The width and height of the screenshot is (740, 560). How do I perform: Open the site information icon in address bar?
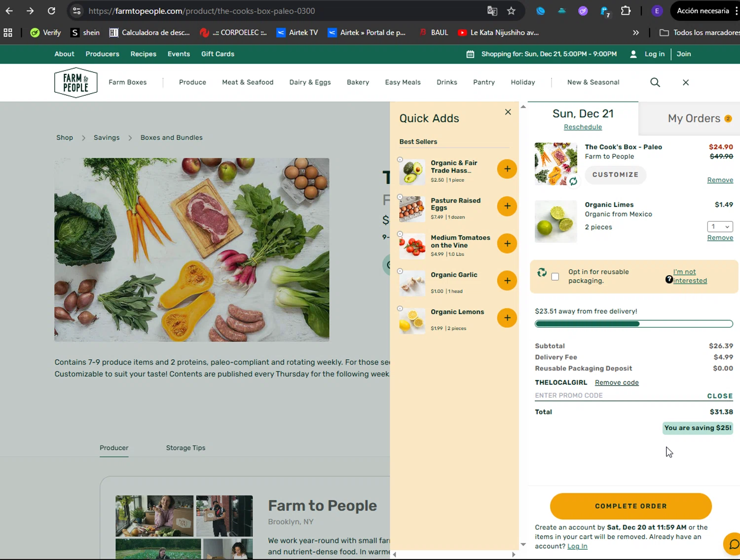(76, 11)
